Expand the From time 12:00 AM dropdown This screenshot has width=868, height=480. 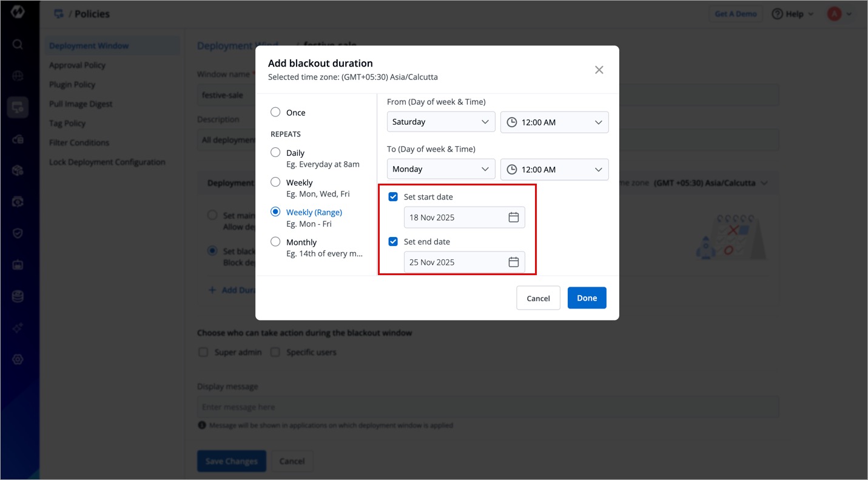(554, 122)
